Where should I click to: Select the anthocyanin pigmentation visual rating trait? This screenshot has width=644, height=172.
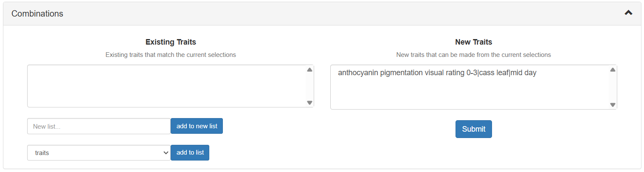click(437, 73)
